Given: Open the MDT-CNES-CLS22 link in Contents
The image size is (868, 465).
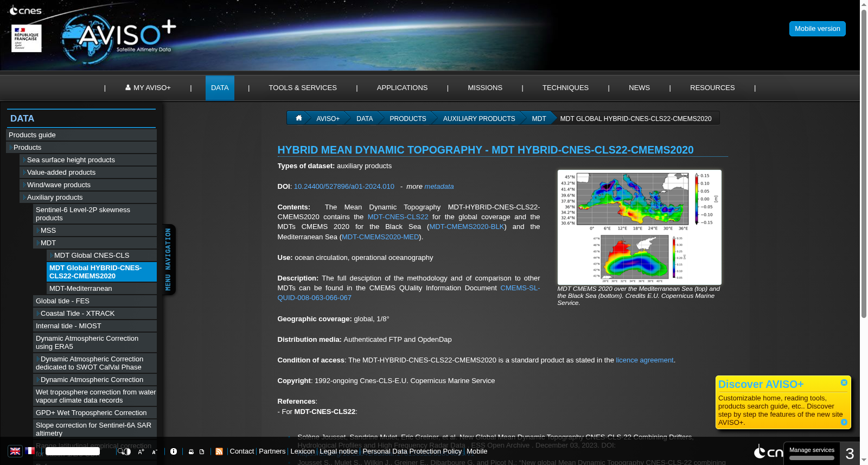Looking at the screenshot, I should [398, 216].
